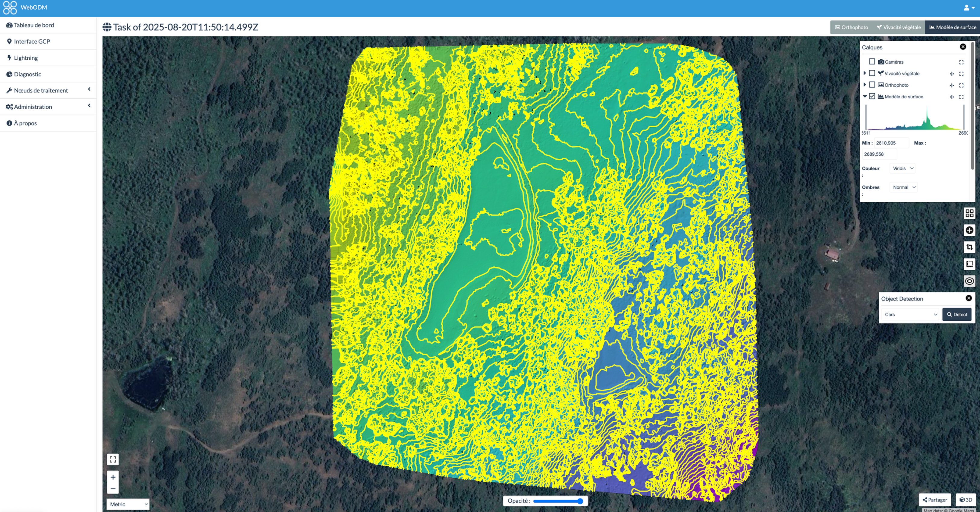Image resolution: width=980 pixels, height=512 pixels.
Task: Click the add overlay plus icon
Action: (969, 230)
